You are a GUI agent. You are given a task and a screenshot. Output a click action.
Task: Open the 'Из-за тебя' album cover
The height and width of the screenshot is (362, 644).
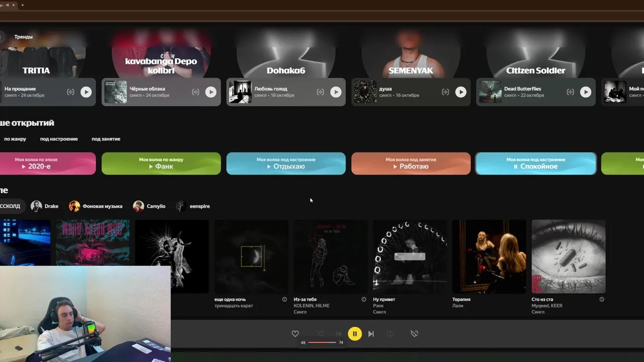coord(331,256)
